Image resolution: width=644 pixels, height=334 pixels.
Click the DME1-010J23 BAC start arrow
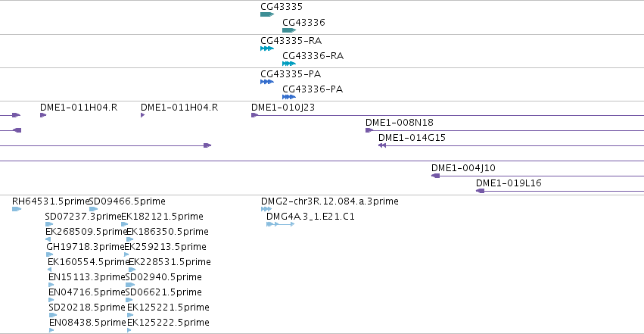click(x=254, y=115)
